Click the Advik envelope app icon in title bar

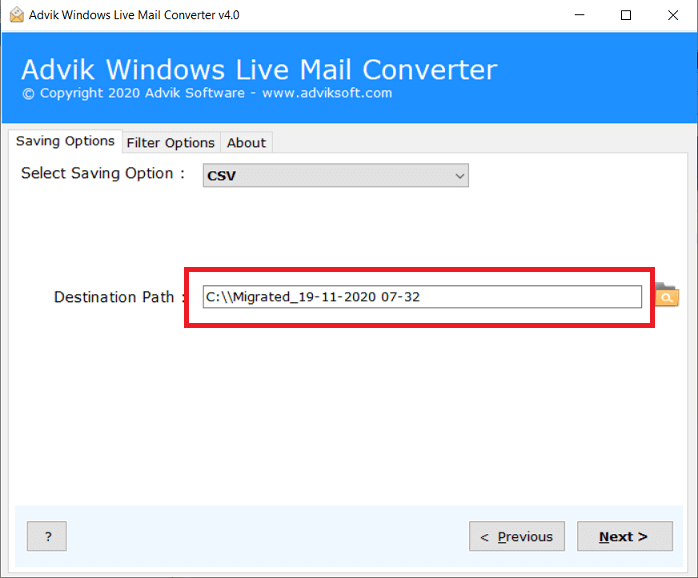[17, 15]
